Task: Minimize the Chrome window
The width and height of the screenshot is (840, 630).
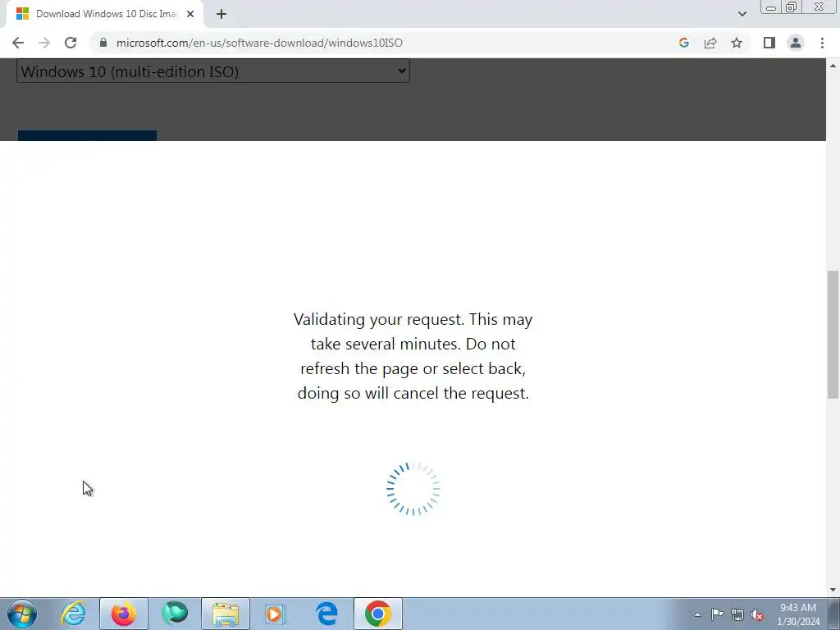Action: coord(771,7)
